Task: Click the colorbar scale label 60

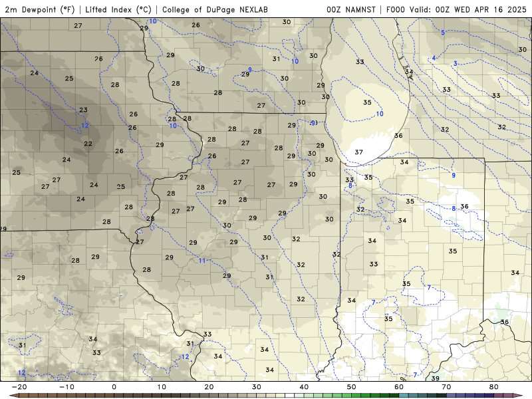Action: (x=399, y=387)
